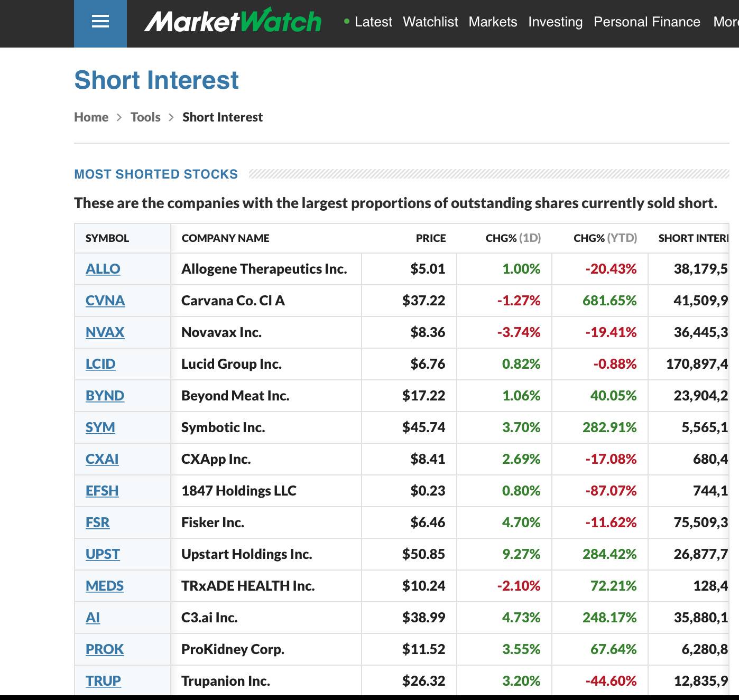
Task: Sort the table by the PRICE column header
Action: coord(431,238)
